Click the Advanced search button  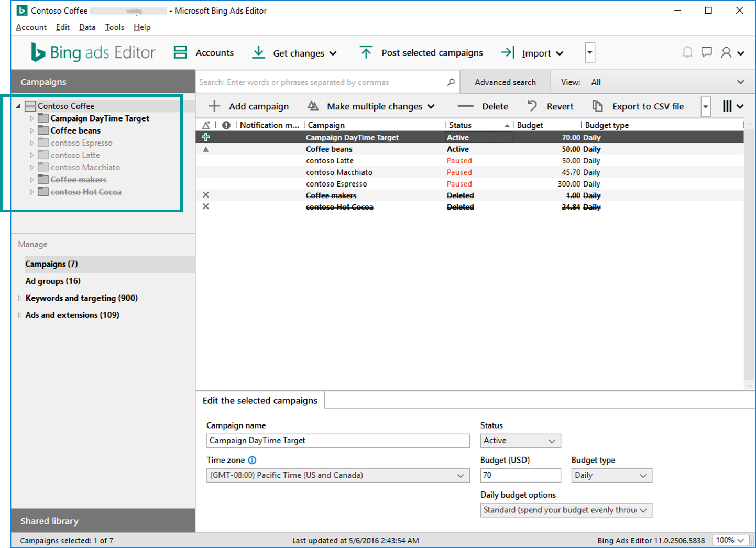pyautogui.click(x=505, y=82)
